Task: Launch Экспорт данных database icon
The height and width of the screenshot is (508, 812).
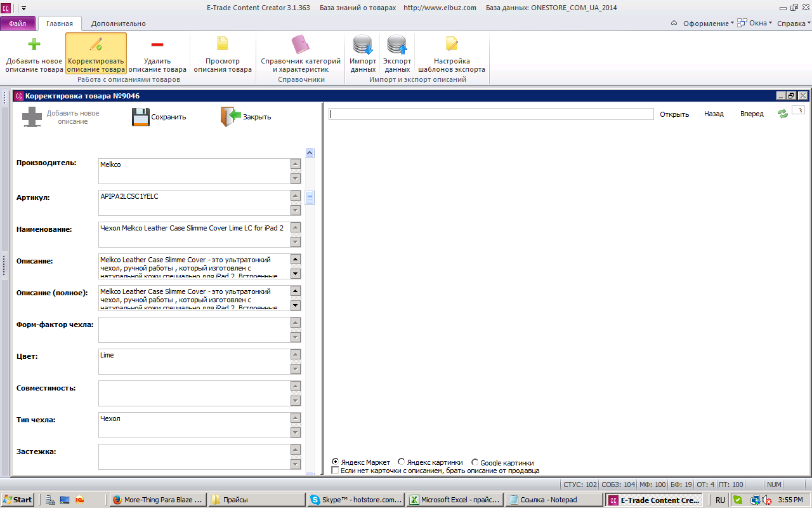Action: [x=397, y=45]
